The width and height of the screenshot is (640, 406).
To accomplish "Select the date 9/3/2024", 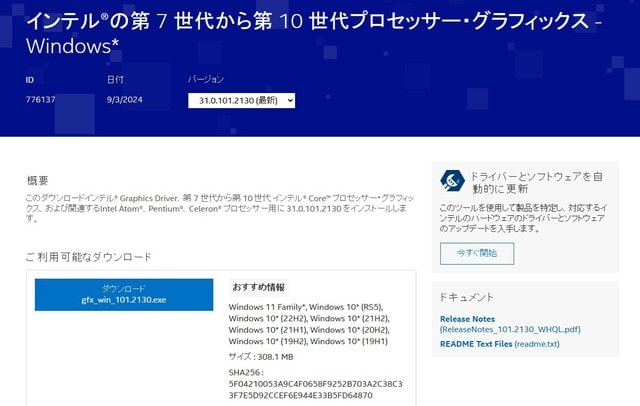I will (124, 100).
